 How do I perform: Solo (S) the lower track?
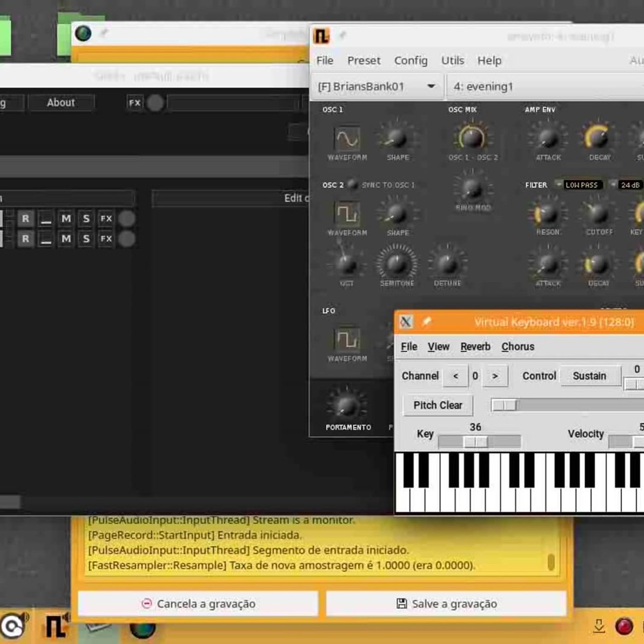pyautogui.click(x=86, y=239)
